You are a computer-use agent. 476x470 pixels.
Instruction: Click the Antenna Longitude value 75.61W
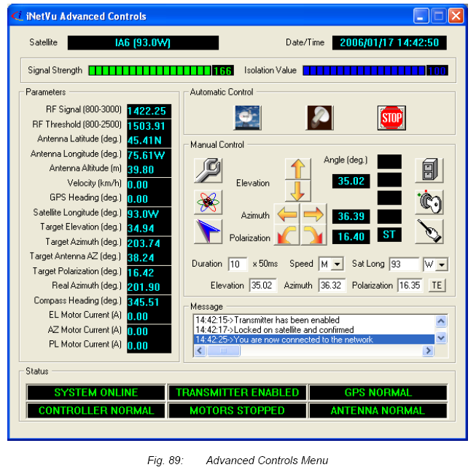pos(149,155)
